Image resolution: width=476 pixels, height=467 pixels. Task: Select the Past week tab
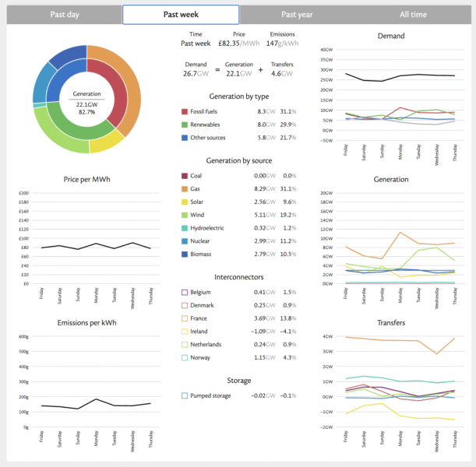(181, 14)
